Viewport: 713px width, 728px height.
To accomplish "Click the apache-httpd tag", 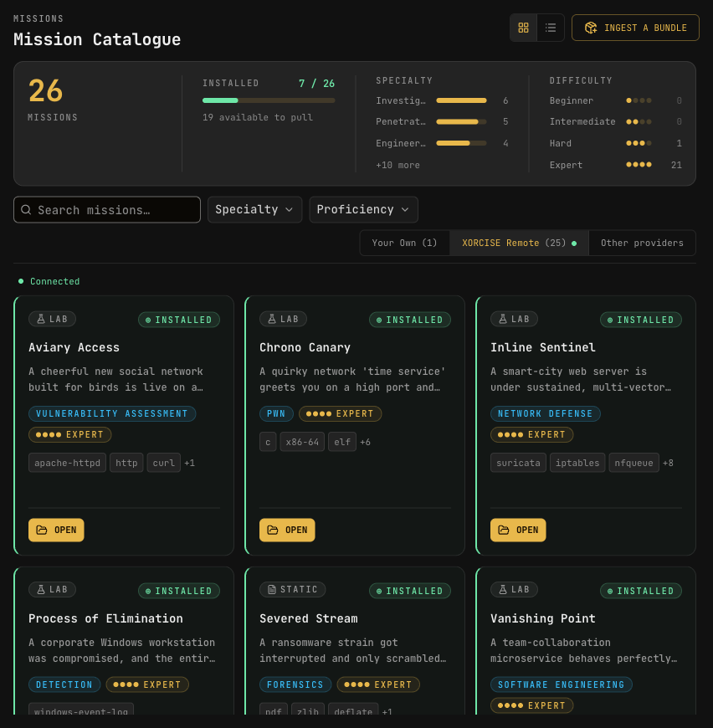I will [x=67, y=463].
